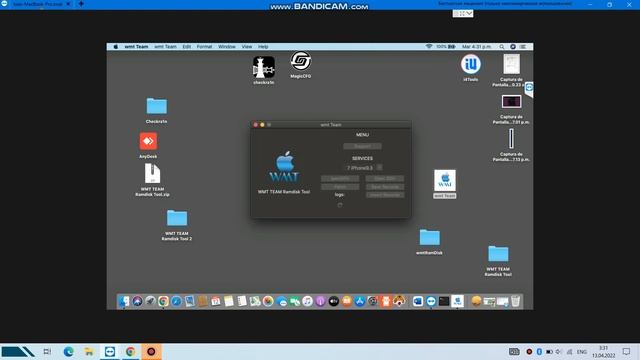Open the Edit menu in Mac menu bar
The width and height of the screenshot is (640, 360).
click(x=187, y=47)
